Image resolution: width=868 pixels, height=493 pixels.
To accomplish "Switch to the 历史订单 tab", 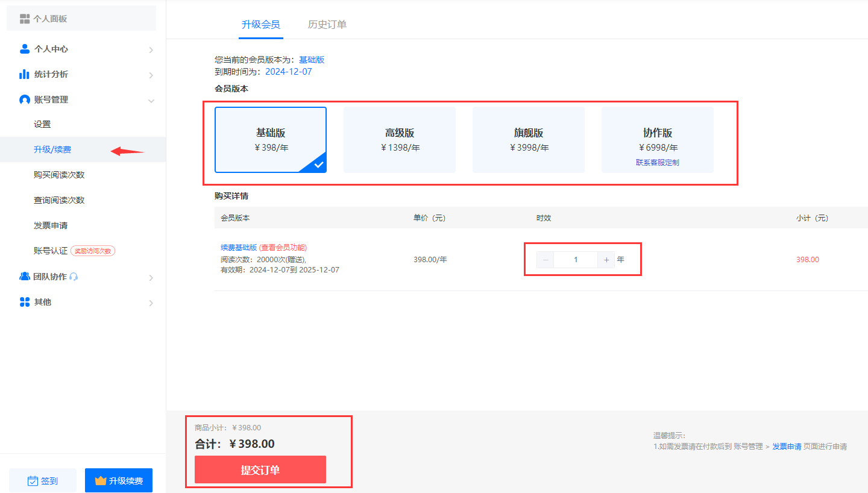I will [x=327, y=25].
